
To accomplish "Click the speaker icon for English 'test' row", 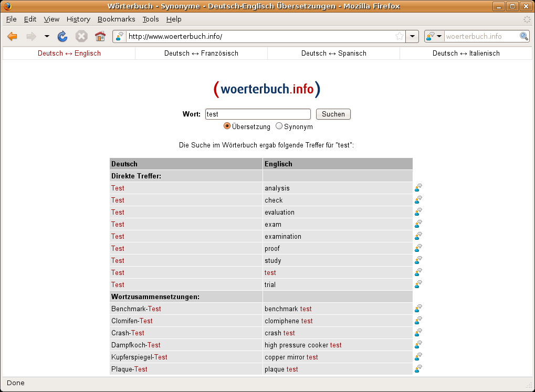I will click(418, 272).
